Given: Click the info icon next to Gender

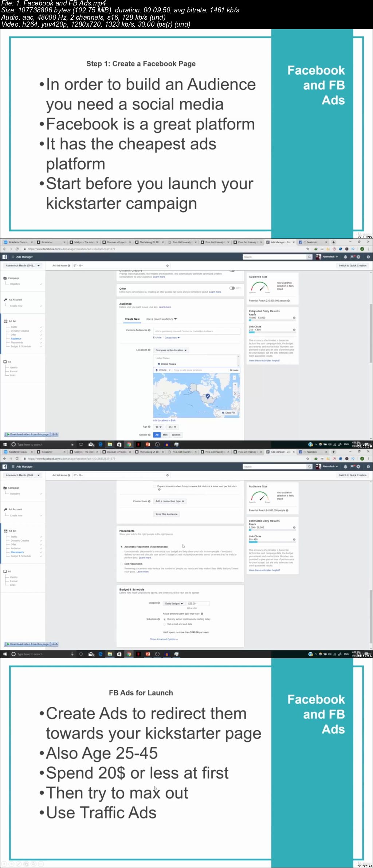Looking at the screenshot, I should point(149,435).
